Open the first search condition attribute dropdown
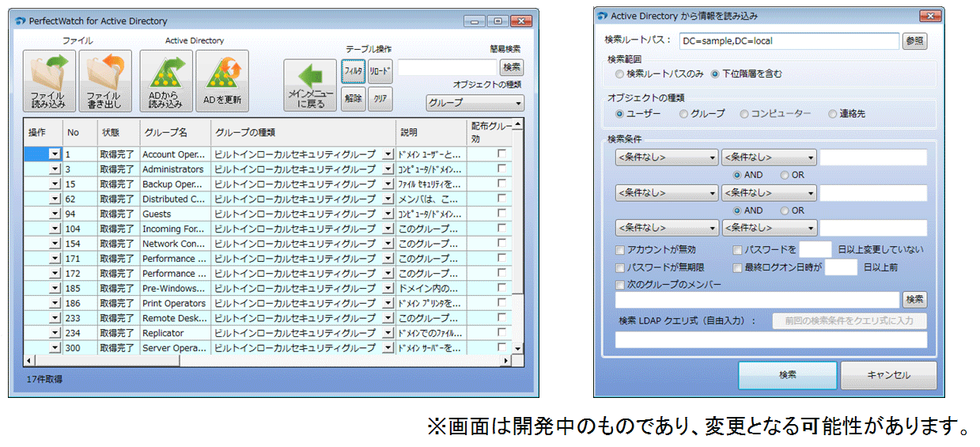 (x=667, y=157)
